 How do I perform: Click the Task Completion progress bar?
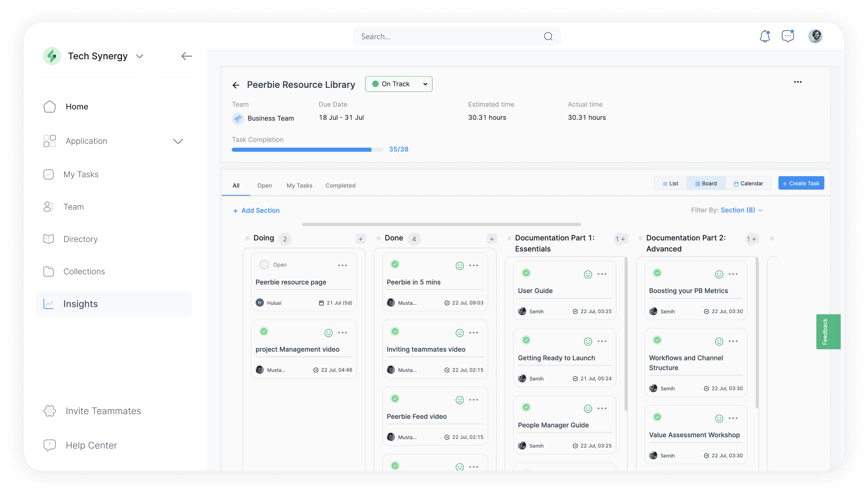pyautogui.click(x=307, y=150)
